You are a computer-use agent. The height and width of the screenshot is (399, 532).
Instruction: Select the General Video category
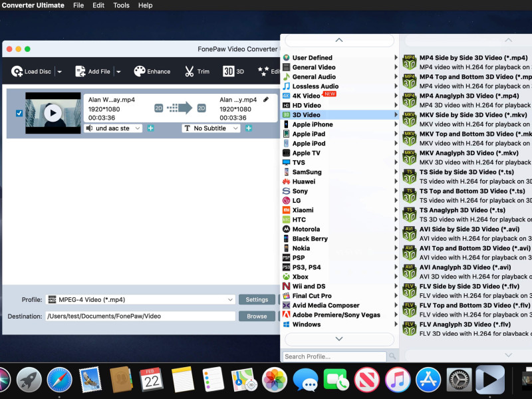[340, 67]
